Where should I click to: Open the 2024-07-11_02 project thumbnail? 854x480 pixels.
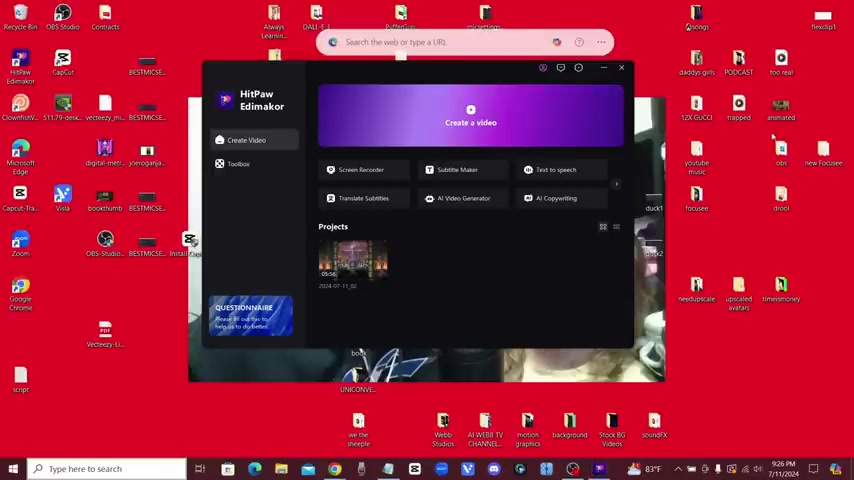(353, 260)
